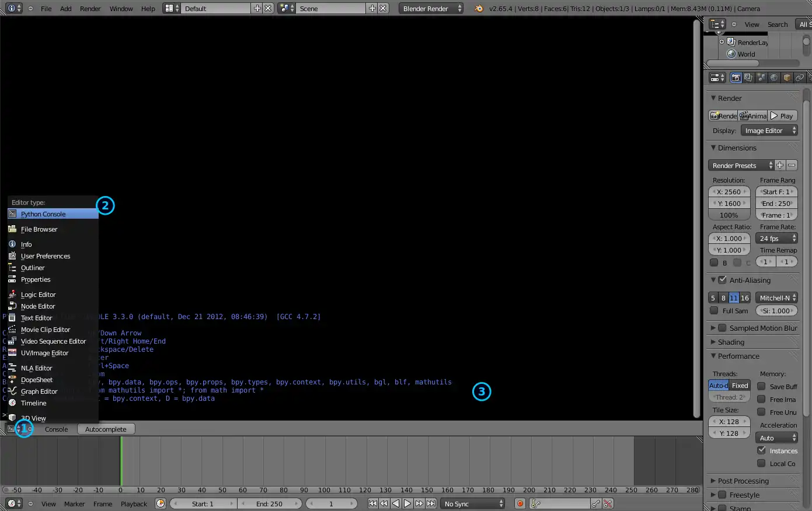Open the Render menu in the top bar
The image size is (812, 511).
90,8
